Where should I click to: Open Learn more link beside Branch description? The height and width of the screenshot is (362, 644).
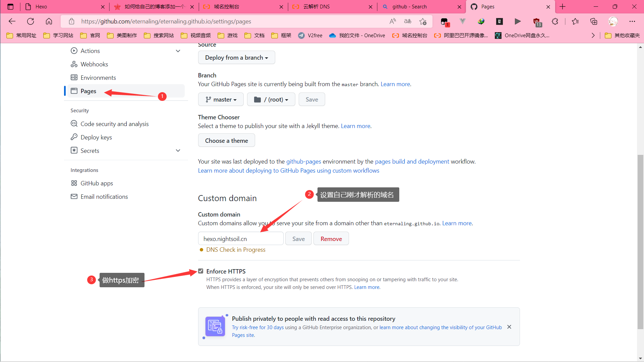[395, 84]
